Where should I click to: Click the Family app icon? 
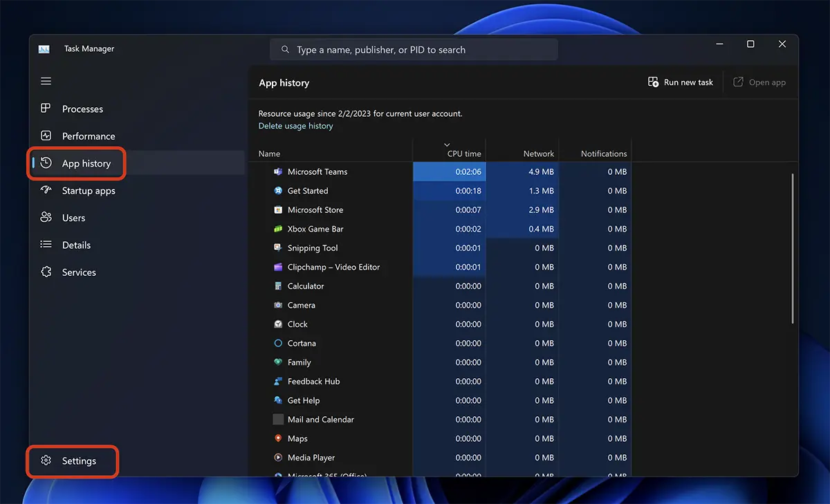[278, 362]
